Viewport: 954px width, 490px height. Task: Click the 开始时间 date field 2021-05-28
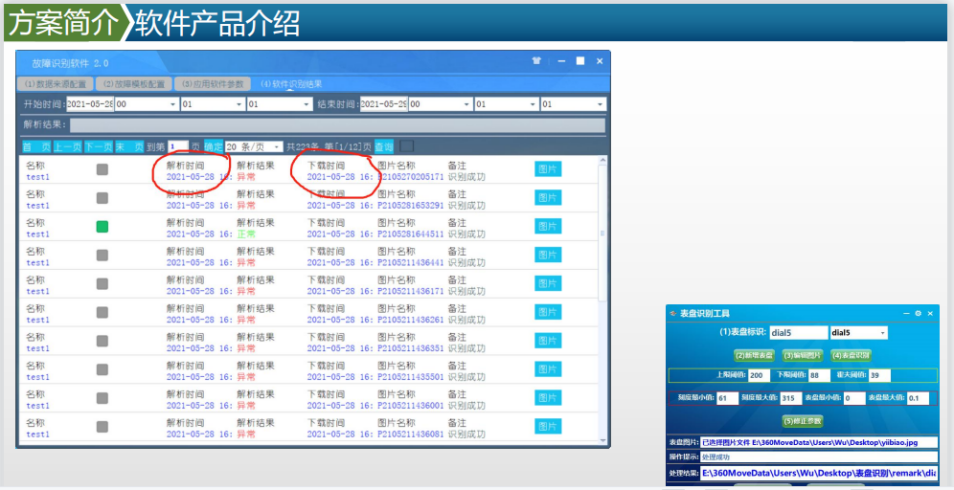pyautogui.click(x=90, y=105)
